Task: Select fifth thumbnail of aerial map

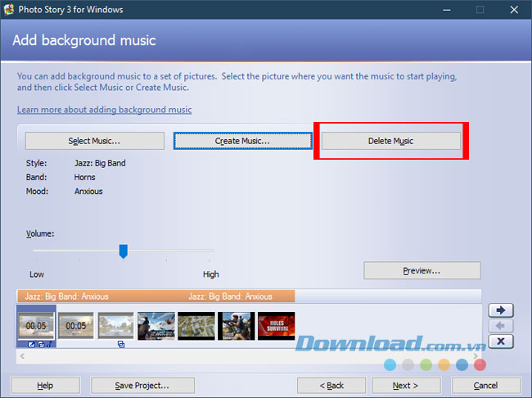Action: [196, 326]
